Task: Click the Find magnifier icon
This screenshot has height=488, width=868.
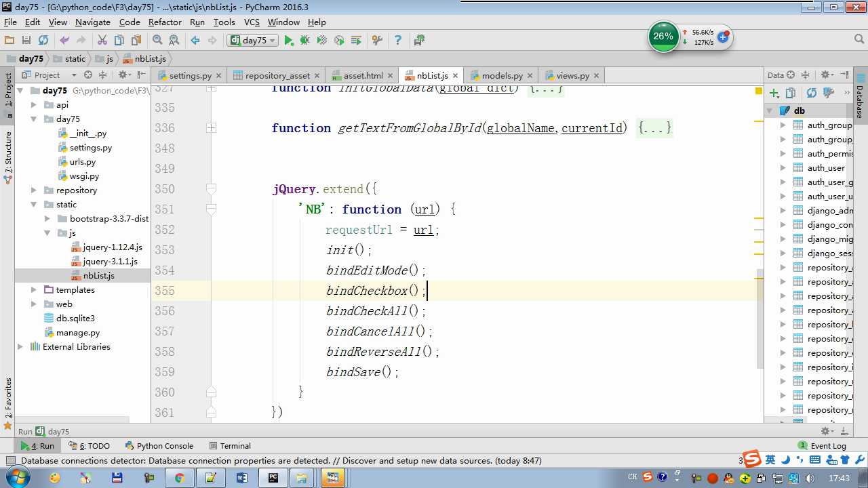Action: [x=157, y=41]
